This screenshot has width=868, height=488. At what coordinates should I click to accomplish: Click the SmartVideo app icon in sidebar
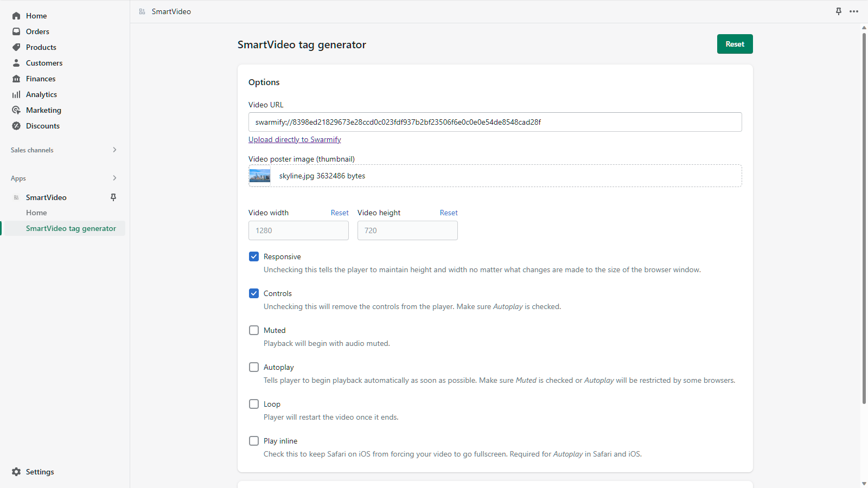[x=16, y=197]
